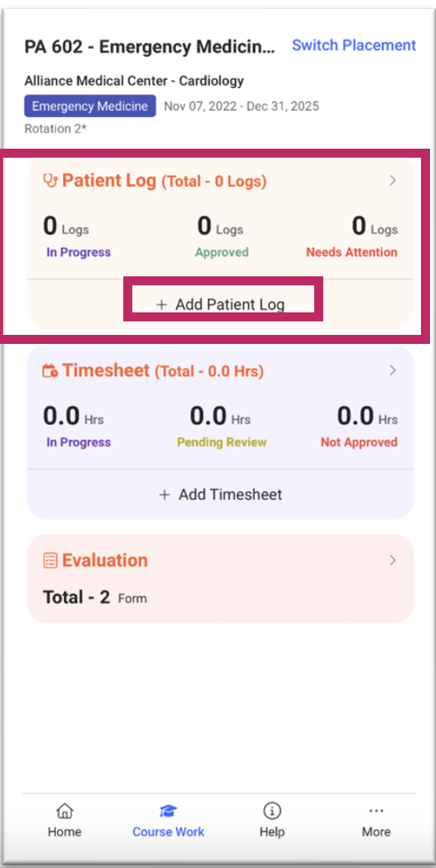
Task: Expand Patient Log with chevron arrow
Action: click(x=393, y=180)
